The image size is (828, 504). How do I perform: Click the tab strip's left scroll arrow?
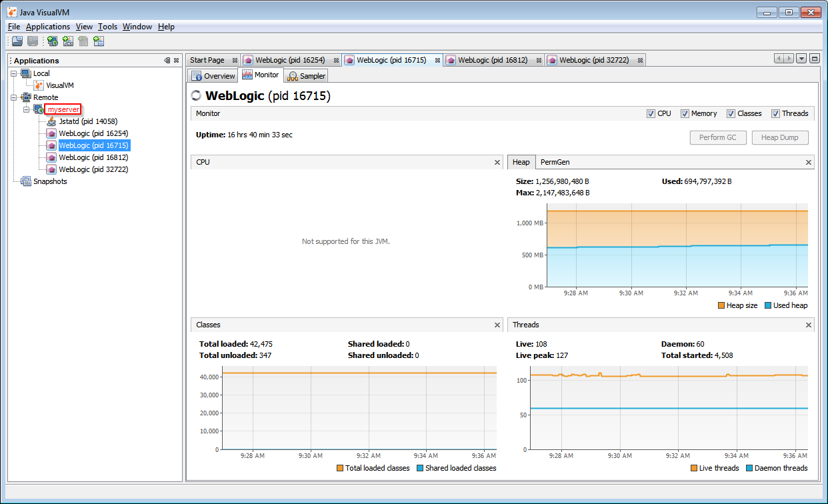779,59
